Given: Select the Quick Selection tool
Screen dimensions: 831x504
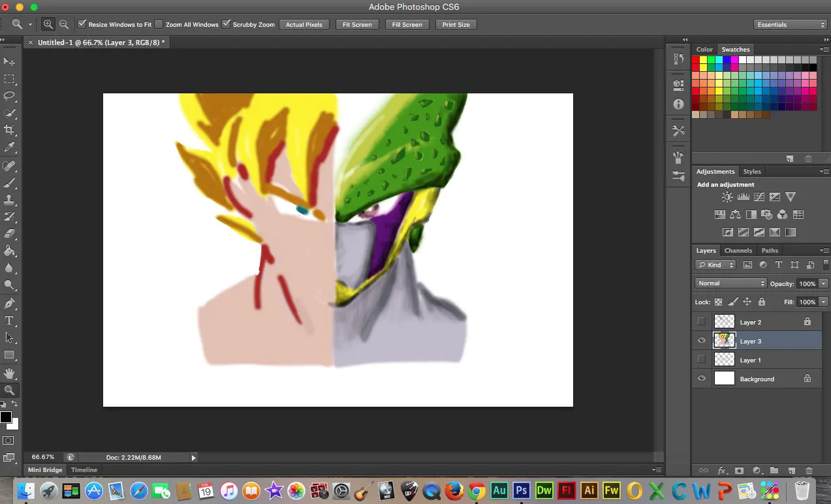Looking at the screenshot, I should 9,113.
